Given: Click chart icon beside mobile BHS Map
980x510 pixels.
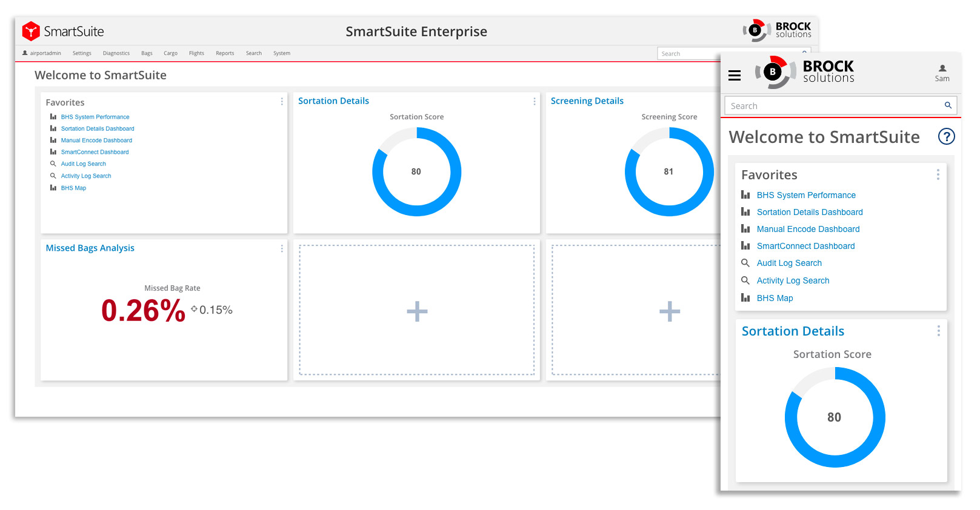Looking at the screenshot, I should click(x=745, y=297).
